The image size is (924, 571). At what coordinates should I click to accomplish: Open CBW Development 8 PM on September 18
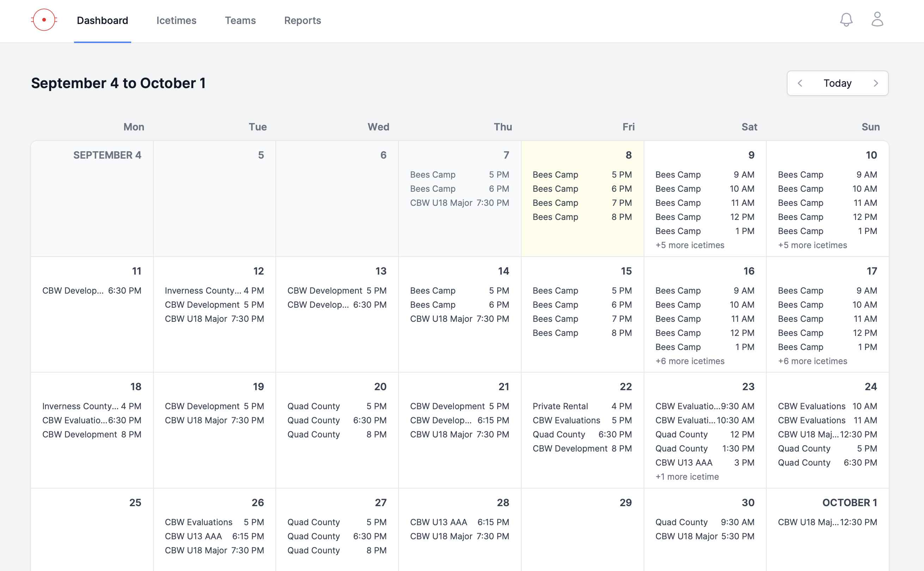[92, 434]
